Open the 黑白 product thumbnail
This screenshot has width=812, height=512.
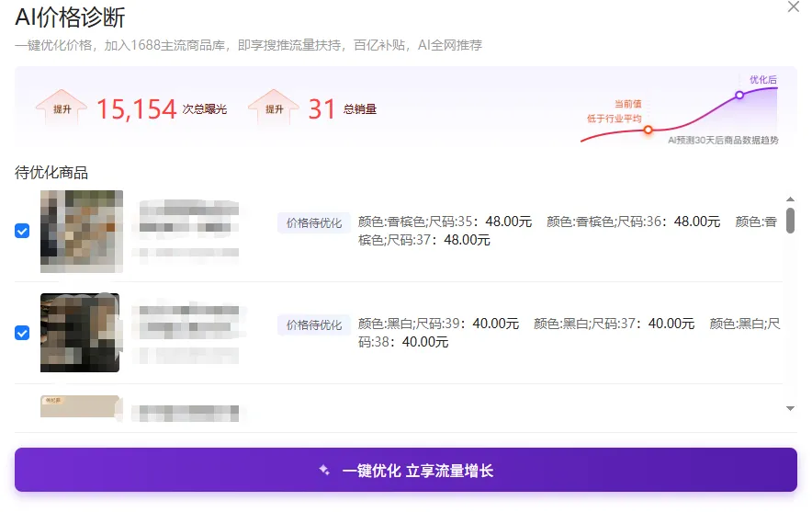coord(80,332)
